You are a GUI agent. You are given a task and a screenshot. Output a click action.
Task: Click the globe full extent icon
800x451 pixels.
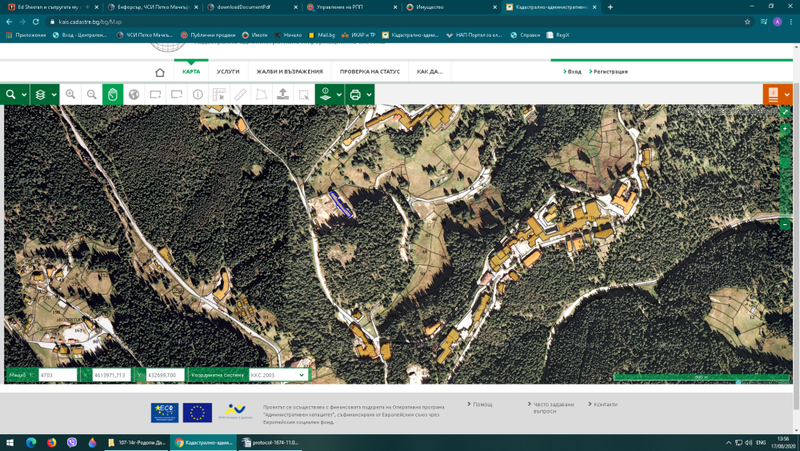134,95
